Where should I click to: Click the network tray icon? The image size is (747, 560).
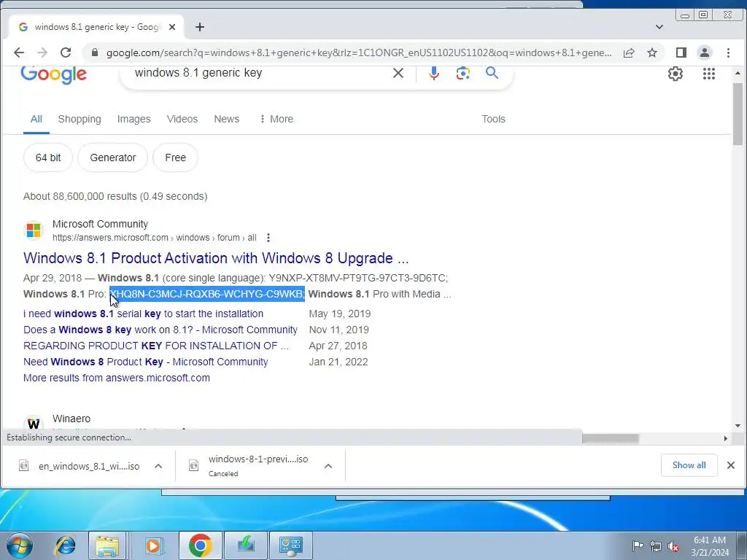(x=656, y=546)
